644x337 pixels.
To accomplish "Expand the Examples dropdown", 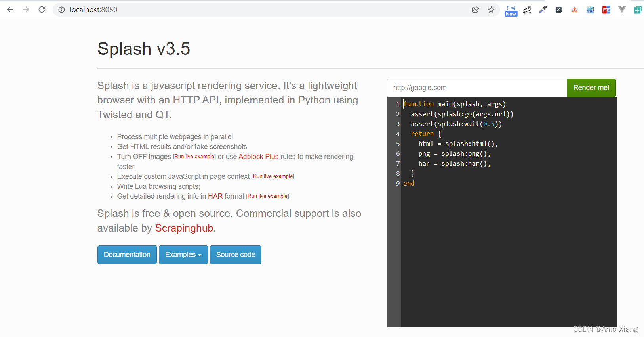I will pyautogui.click(x=183, y=255).
